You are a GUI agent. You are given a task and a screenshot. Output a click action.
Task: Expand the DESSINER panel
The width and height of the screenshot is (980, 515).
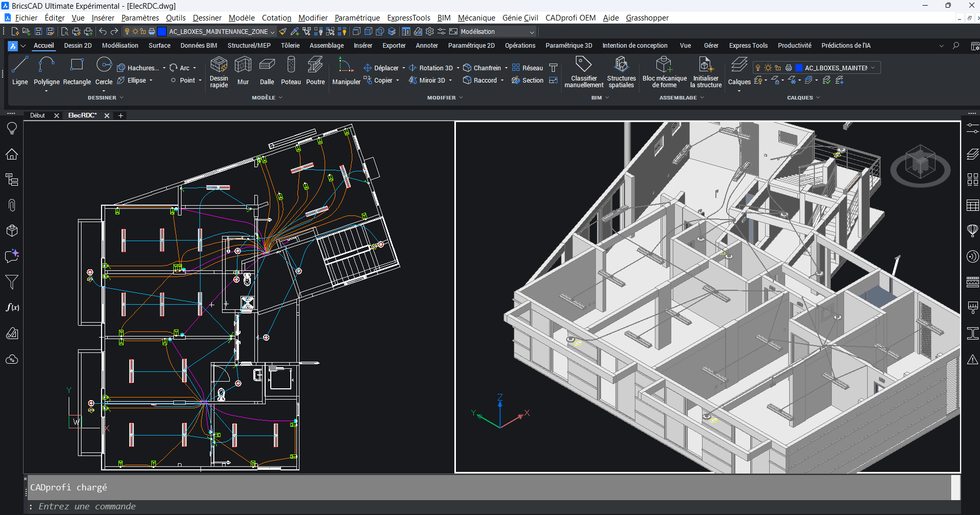tap(106, 97)
